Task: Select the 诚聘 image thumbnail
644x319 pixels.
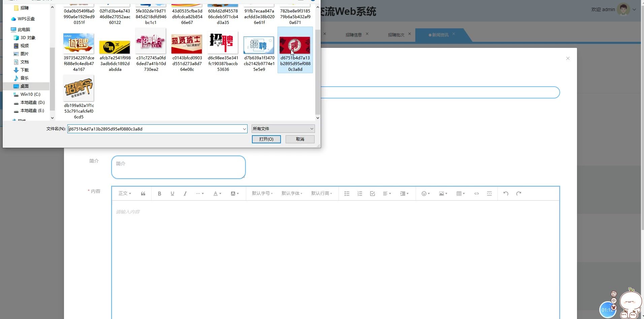Action: 79,43
